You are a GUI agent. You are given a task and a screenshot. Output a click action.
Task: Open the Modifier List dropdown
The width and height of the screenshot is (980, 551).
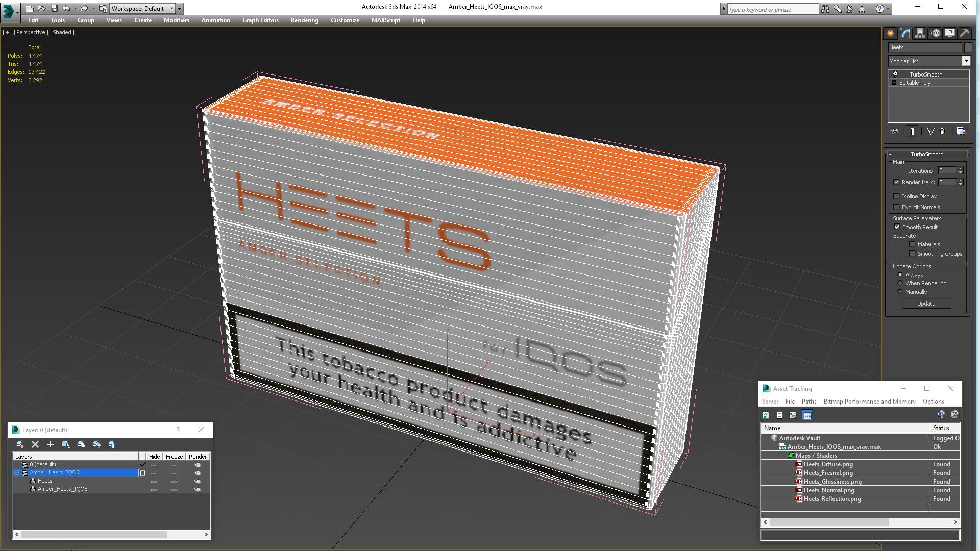929,61
